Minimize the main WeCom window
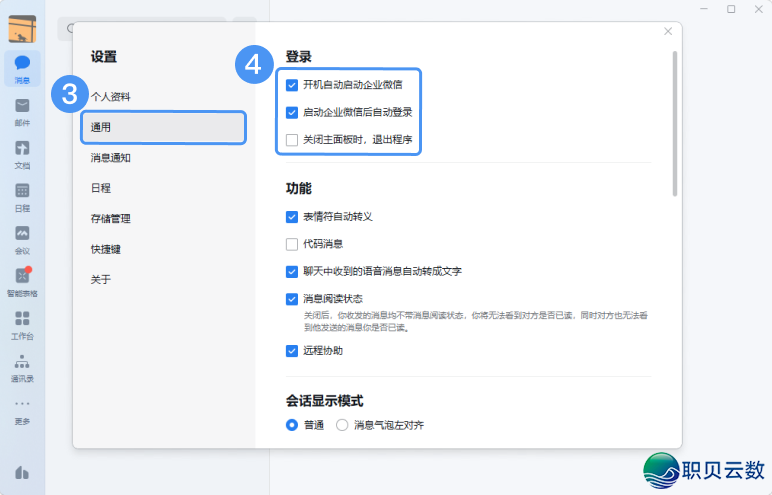 704,9
